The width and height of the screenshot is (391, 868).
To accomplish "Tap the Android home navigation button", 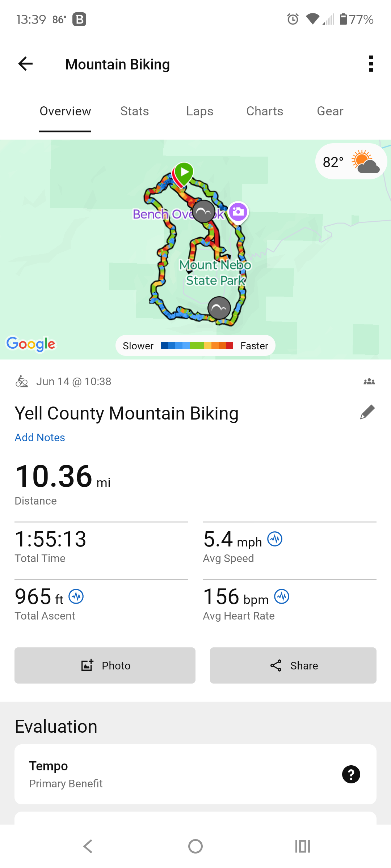I will point(195,846).
